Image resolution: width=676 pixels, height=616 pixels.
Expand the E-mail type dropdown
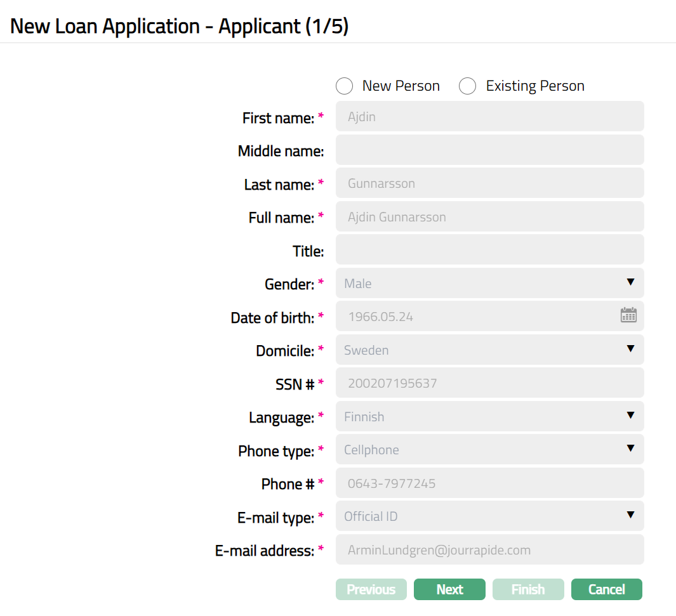489,516
